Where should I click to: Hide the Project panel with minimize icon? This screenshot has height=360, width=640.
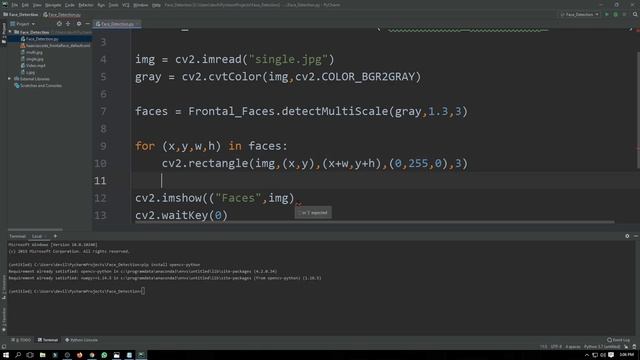pos(87,24)
